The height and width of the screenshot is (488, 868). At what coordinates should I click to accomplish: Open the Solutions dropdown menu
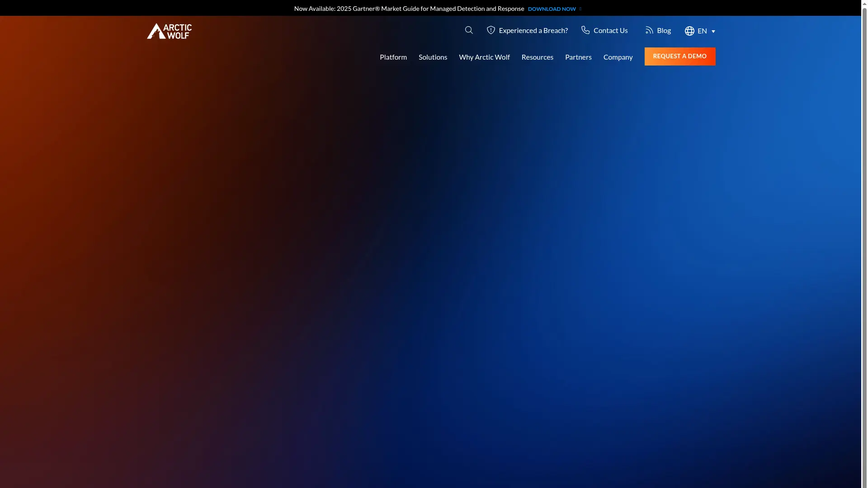pyautogui.click(x=433, y=57)
